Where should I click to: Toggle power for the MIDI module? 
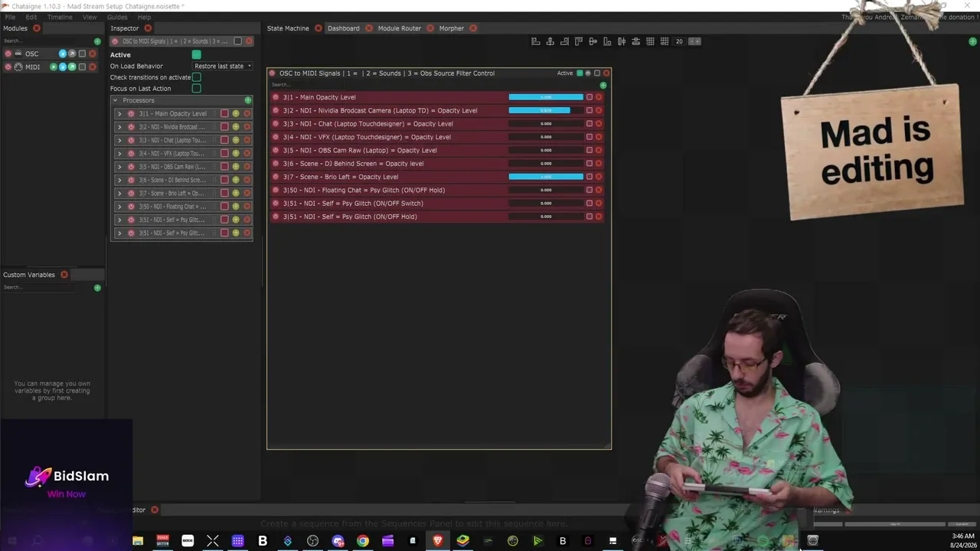[x=8, y=67]
